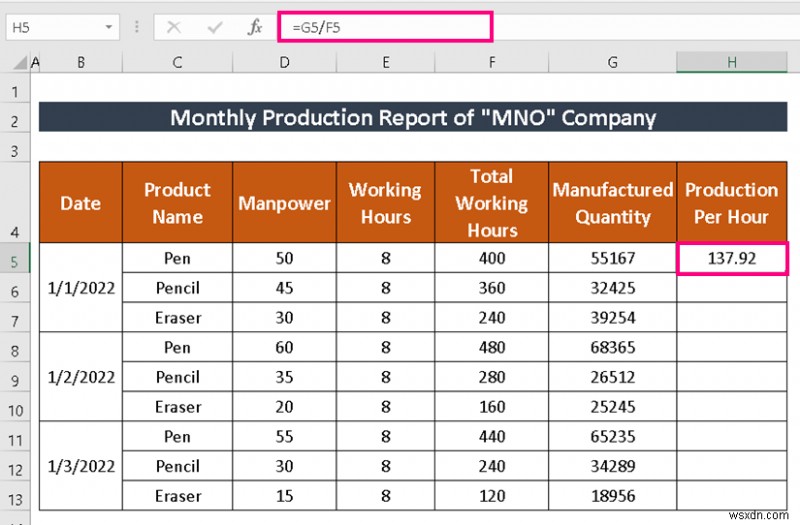Select quantity cell 65235
Image resolution: width=800 pixels, height=525 pixels.
(613, 436)
